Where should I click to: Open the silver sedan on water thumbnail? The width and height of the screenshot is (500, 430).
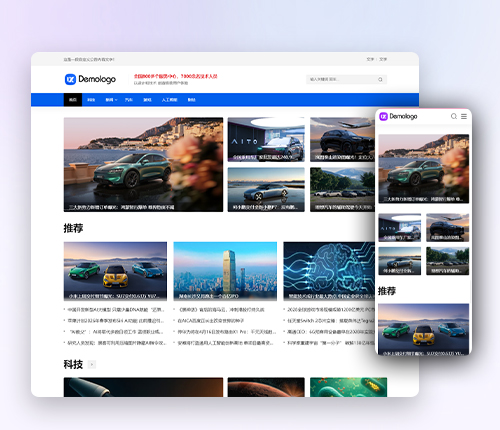pyautogui.click(x=266, y=190)
